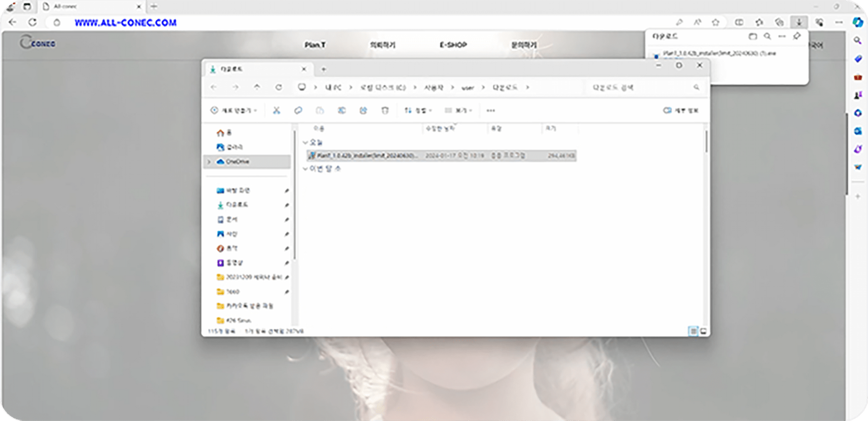Click the Cut scissors icon in Explorer toolbar
This screenshot has width=868, height=421.
pyautogui.click(x=277, y=110)
